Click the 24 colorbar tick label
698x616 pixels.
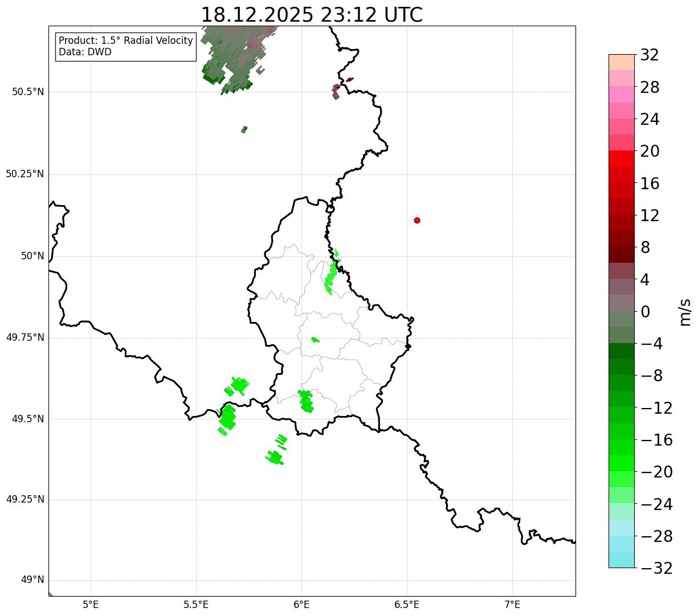(650, 120)
